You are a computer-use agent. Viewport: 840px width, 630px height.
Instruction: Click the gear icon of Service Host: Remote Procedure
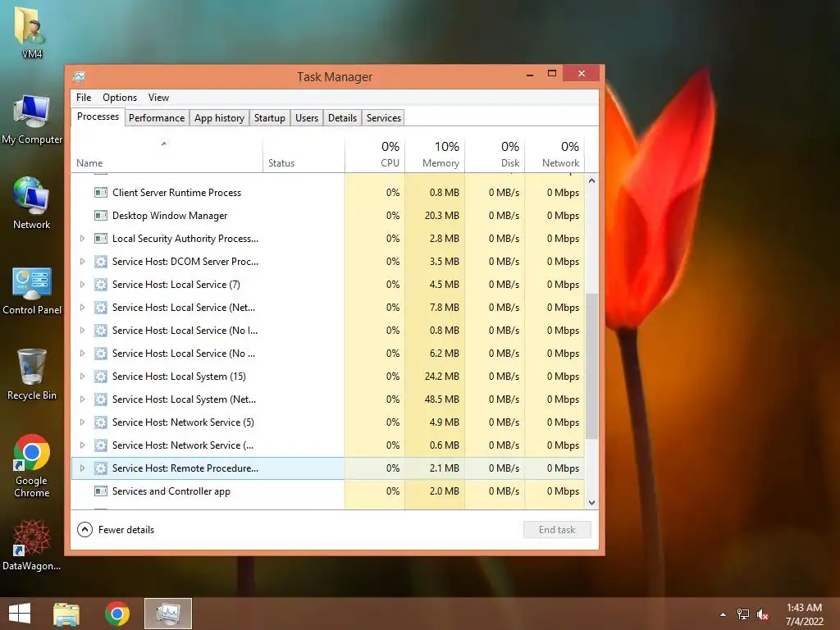point(101,468)
